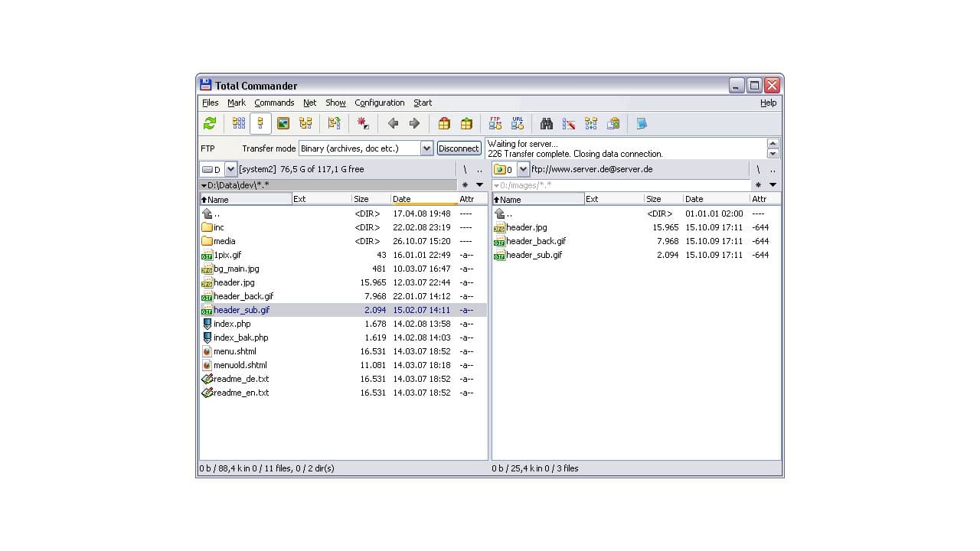Open left path history dropdown arrow
Viewport: 980px width, 551px height.
coord(480,184)
